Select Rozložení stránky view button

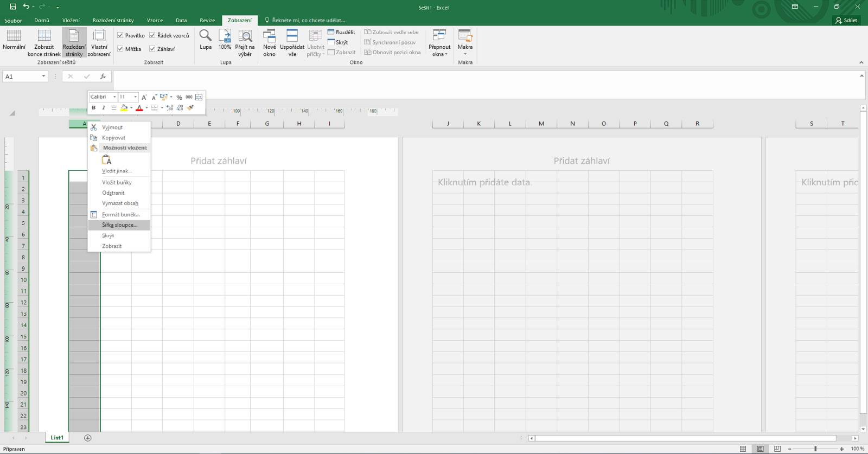pos(74,42)
